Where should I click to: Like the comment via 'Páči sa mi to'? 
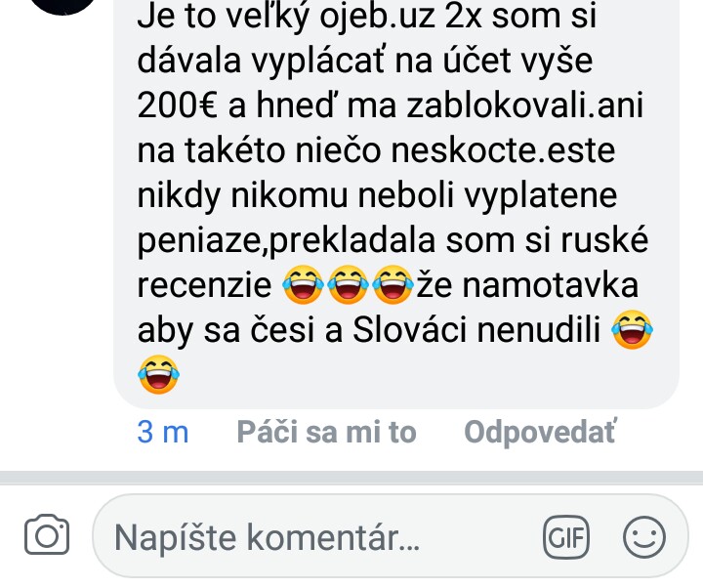pos(326,433)
